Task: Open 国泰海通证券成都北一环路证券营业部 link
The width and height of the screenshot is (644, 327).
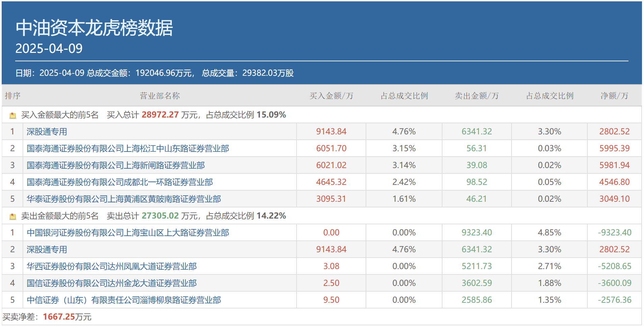Action: click(x=120, y=182)
